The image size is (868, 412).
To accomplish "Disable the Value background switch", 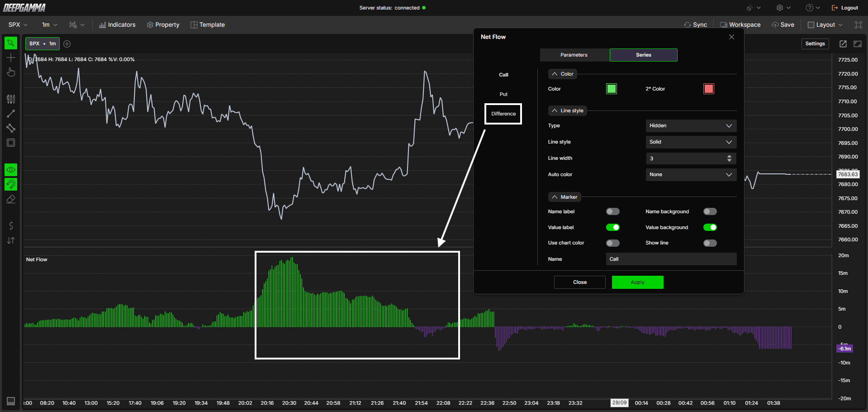I will [710, 227].
